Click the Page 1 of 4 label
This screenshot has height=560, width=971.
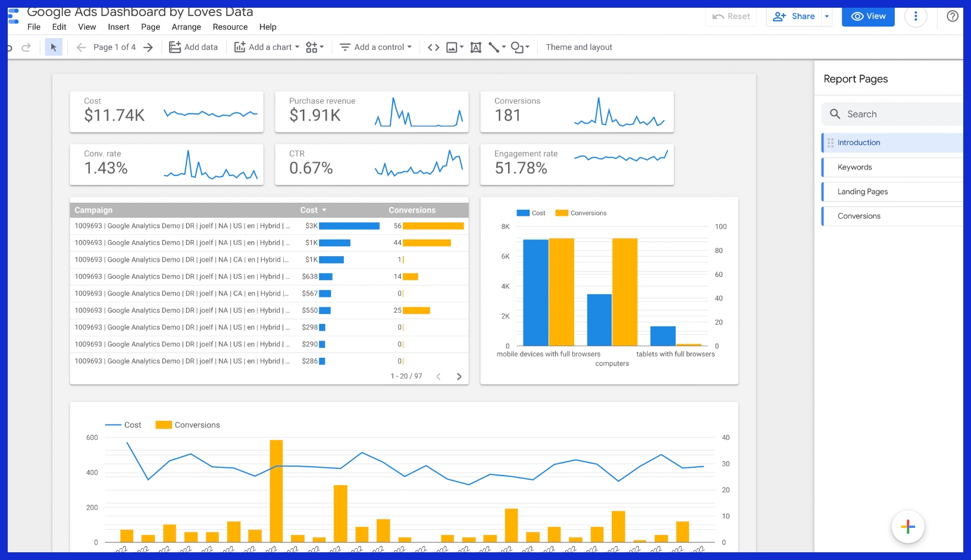tap(114, 47)
